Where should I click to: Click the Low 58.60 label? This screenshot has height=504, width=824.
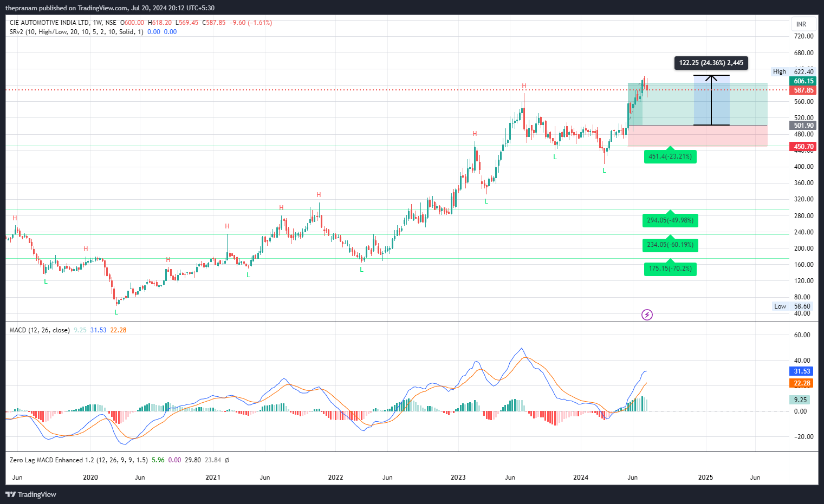pos(794,306)
